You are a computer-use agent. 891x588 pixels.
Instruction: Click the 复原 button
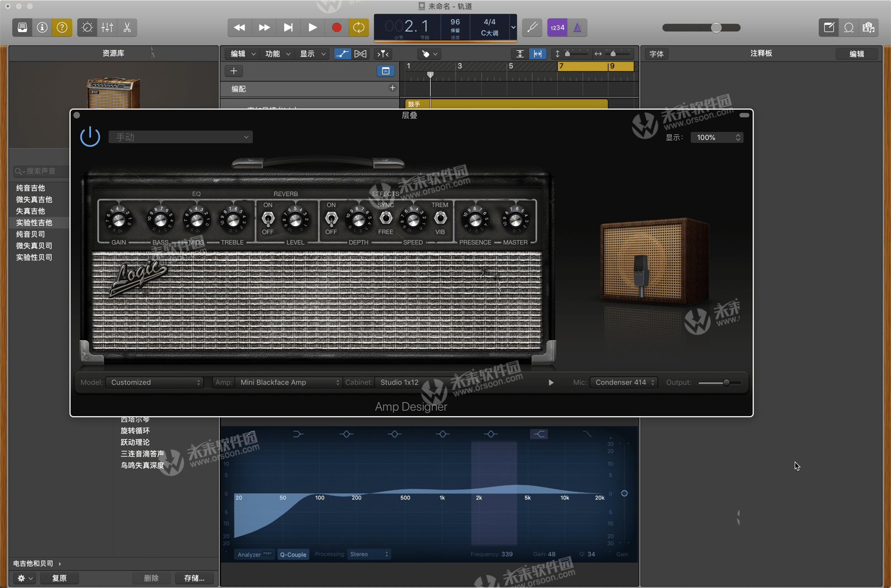coord(59,578)
